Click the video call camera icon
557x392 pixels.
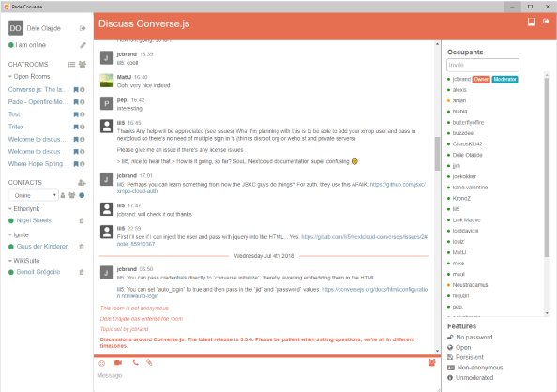click(118, 363)
